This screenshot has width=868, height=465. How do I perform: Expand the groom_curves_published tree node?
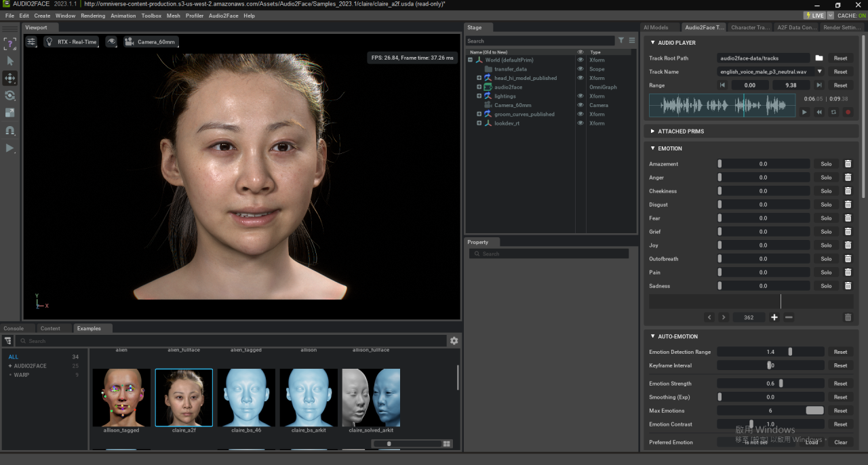click(x=479, y=115)
